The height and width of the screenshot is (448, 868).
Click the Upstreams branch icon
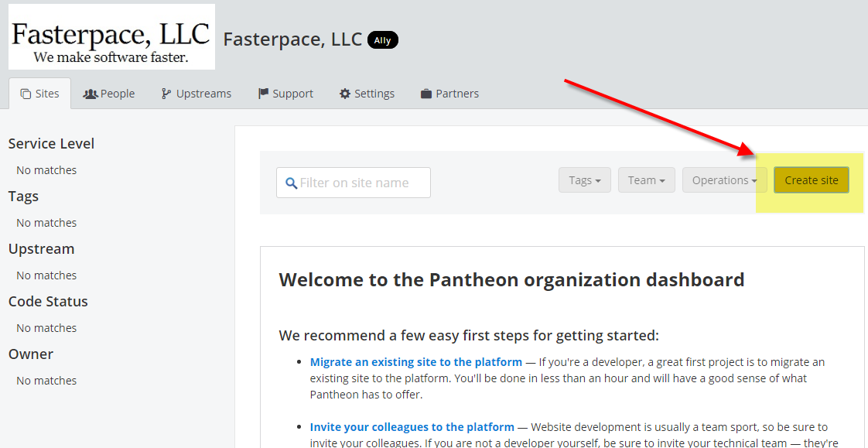pyautogui.click(x=166, y=94)
